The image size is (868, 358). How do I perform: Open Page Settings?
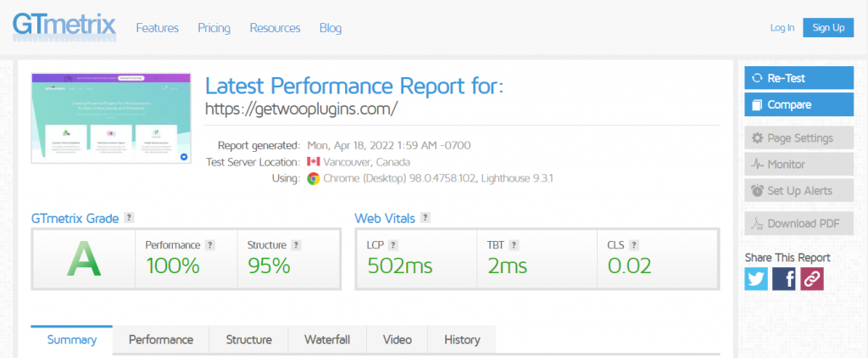click(798, 138)
